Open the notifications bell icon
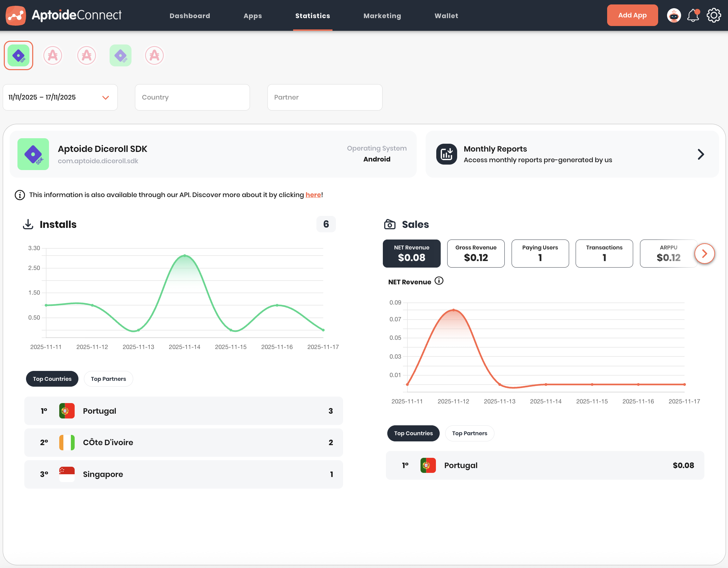 click(693, 16)
